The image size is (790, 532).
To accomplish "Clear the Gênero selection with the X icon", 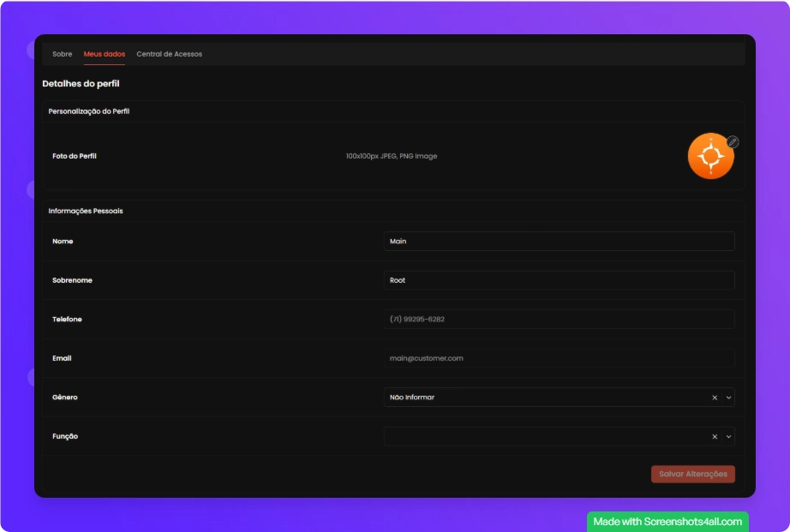I will (x=715, y=398).
